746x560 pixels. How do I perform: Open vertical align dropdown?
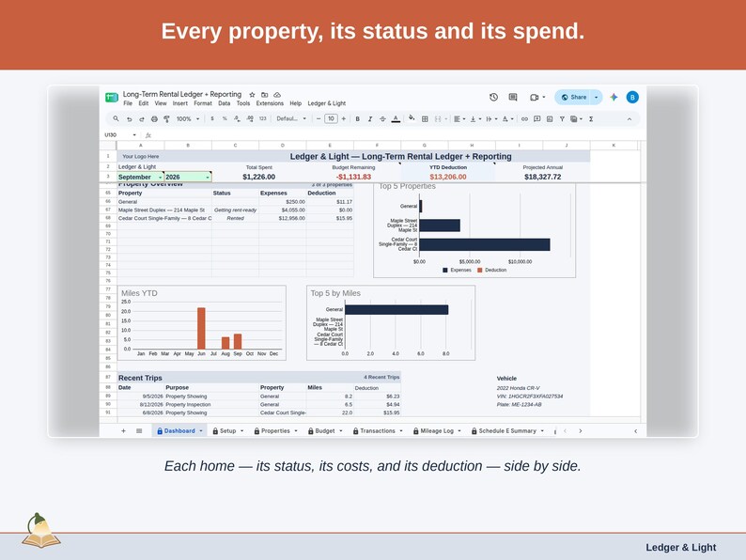click(475, 119)
